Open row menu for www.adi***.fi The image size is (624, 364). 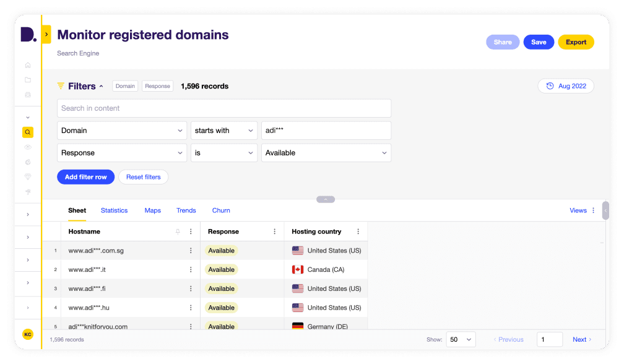(191, 289)
